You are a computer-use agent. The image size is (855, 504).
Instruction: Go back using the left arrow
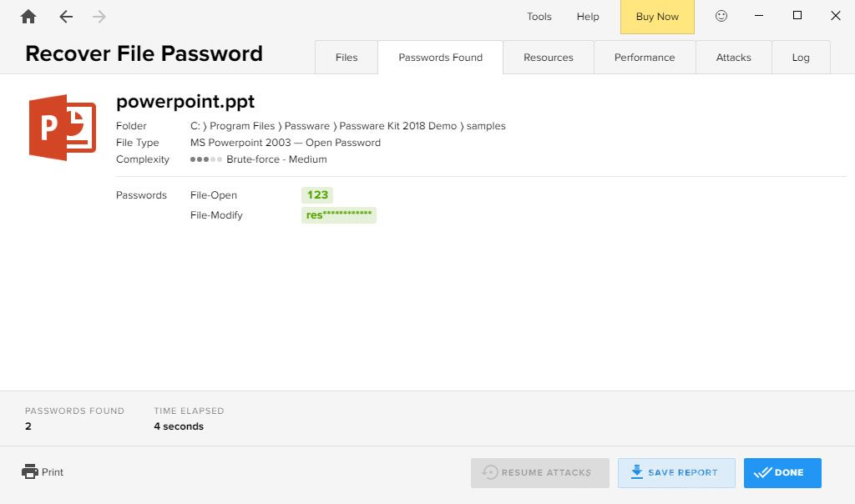(x=66, y=17)
